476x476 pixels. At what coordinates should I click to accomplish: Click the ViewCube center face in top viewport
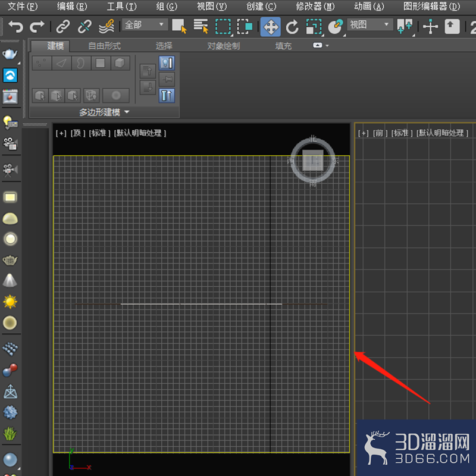click(313, 160)
